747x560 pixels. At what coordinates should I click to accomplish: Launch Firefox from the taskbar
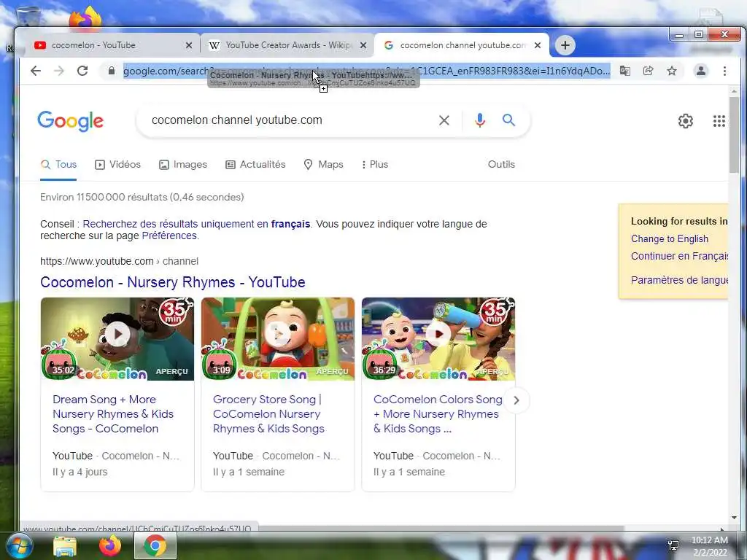[x=109, y=546]
